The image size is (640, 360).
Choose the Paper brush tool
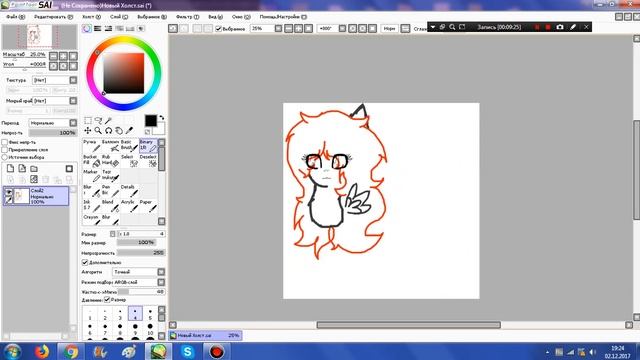pos(148,206)
